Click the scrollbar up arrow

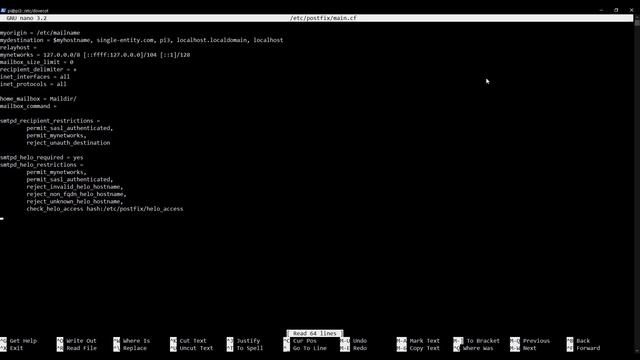[x=637, y=17]
